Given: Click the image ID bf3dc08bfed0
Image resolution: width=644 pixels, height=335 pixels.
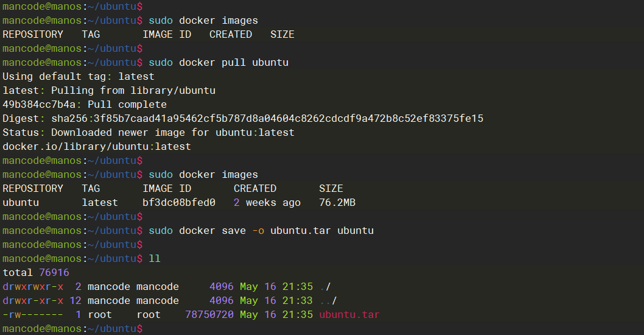Looking at the screenshot, I should pos(179,203).
